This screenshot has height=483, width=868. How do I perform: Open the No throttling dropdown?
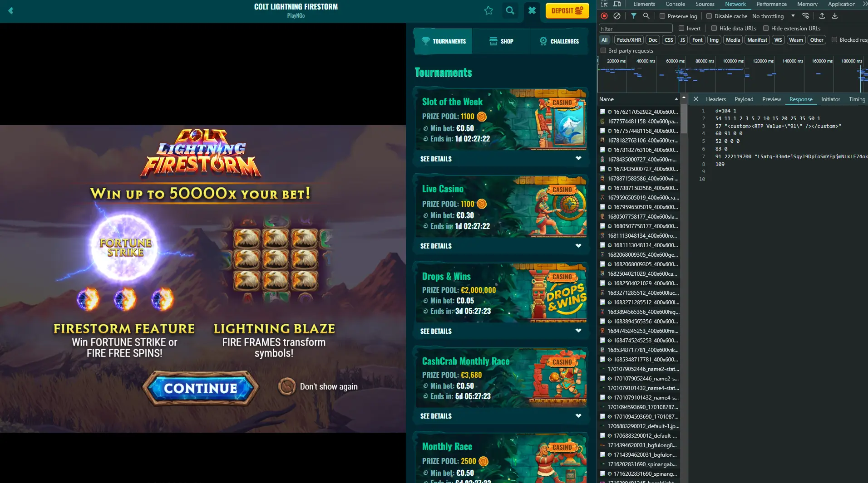[774, 16]
